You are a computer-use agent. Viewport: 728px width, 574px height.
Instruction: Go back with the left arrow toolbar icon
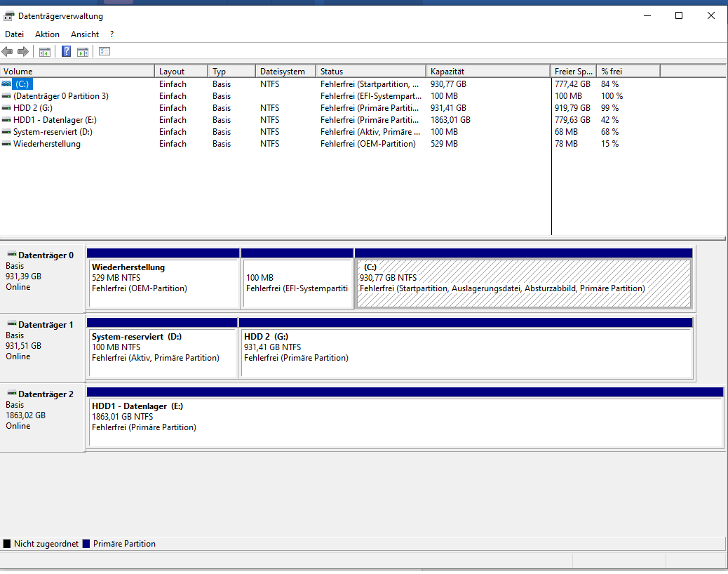[x=7, y=51]
